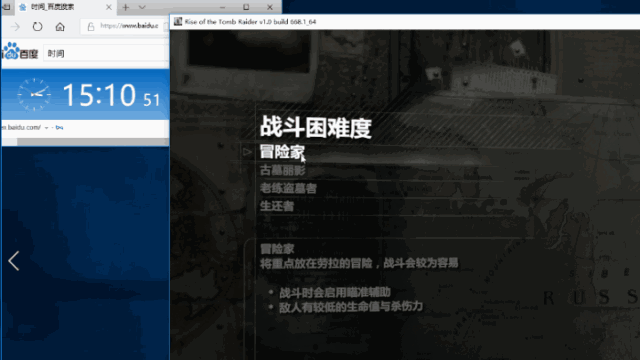Go to the browser home page icon
Image resolution: width=640 pixels, height=360 pixels.
(x=60, y=27)
